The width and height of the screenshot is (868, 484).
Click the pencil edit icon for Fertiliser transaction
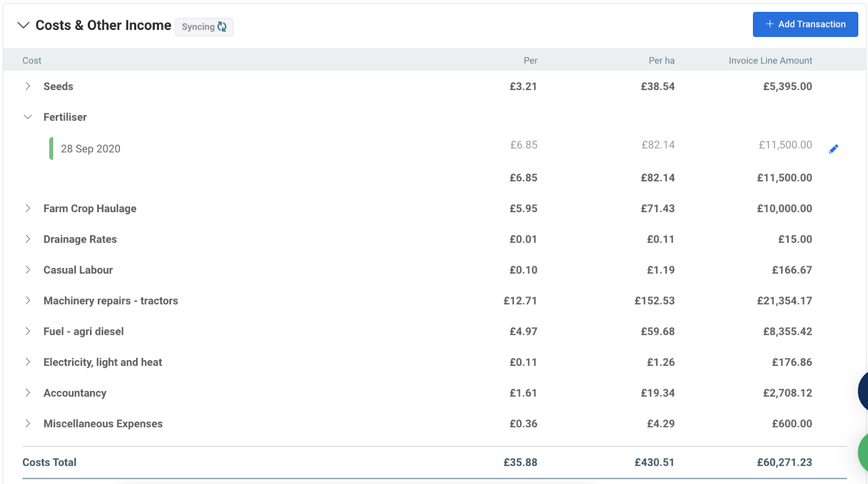(x=834, y=149)
